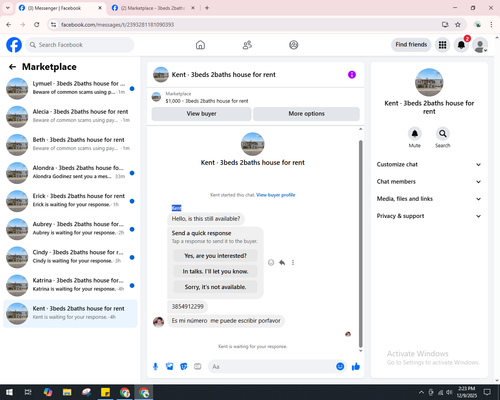The image size is (500, 400).
Task: Open Beth's conversation
Action: click(70, 145)
